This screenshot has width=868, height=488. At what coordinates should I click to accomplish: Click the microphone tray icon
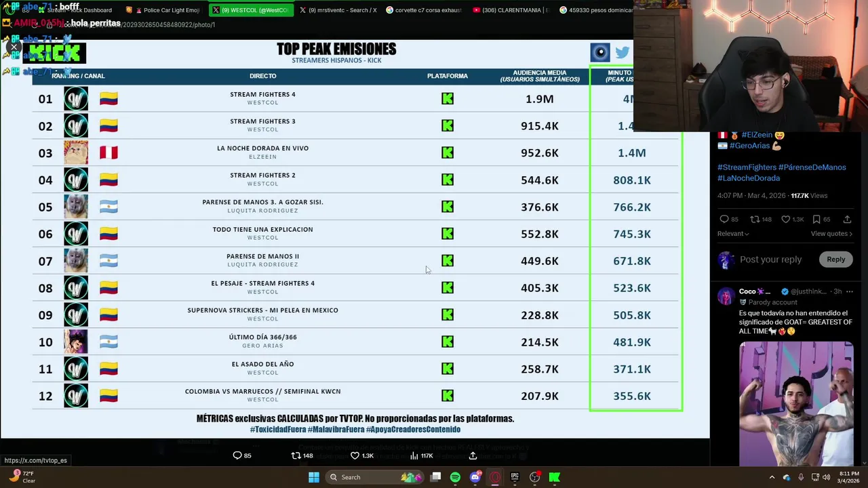(801, 477)
